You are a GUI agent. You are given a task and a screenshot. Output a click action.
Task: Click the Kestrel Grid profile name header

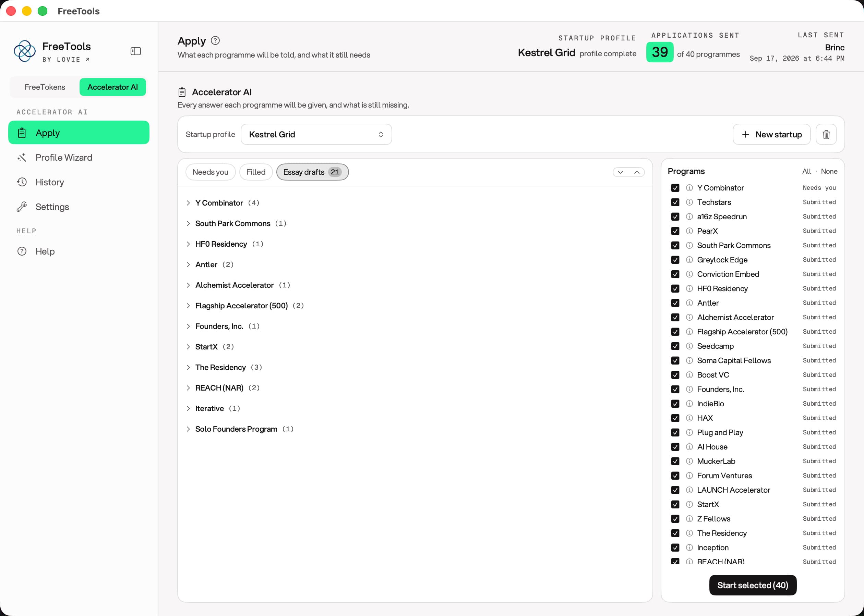[x=546, y=53]
